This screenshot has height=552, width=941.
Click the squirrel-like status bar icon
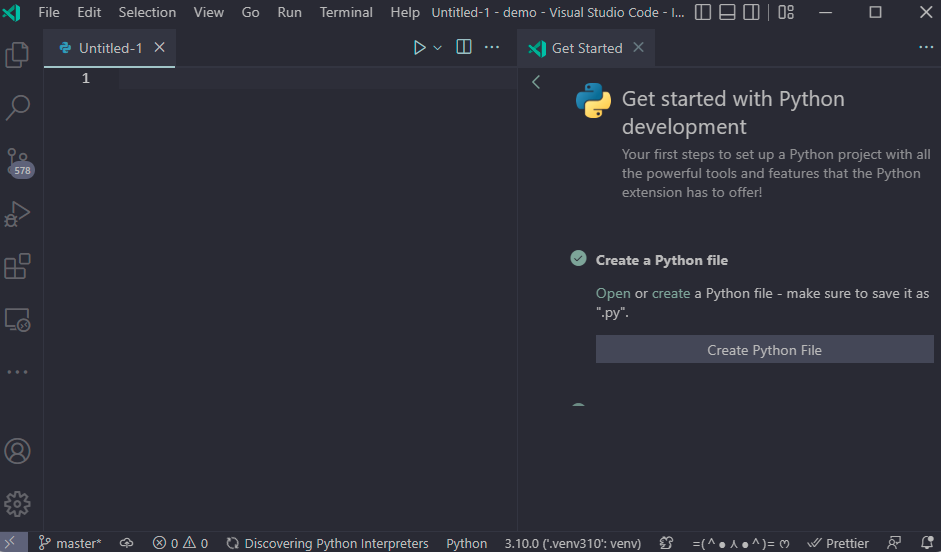point(666,543)
